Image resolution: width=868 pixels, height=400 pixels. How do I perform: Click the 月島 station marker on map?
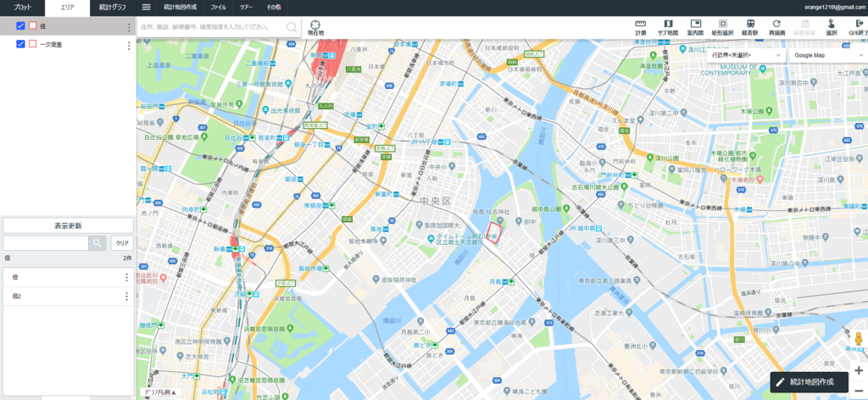tap(512, 281)
